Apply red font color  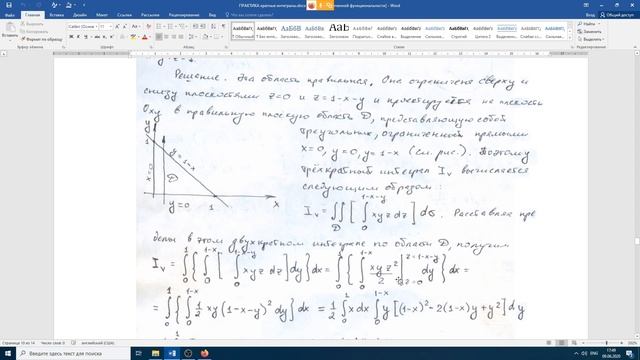pos(145,37)
